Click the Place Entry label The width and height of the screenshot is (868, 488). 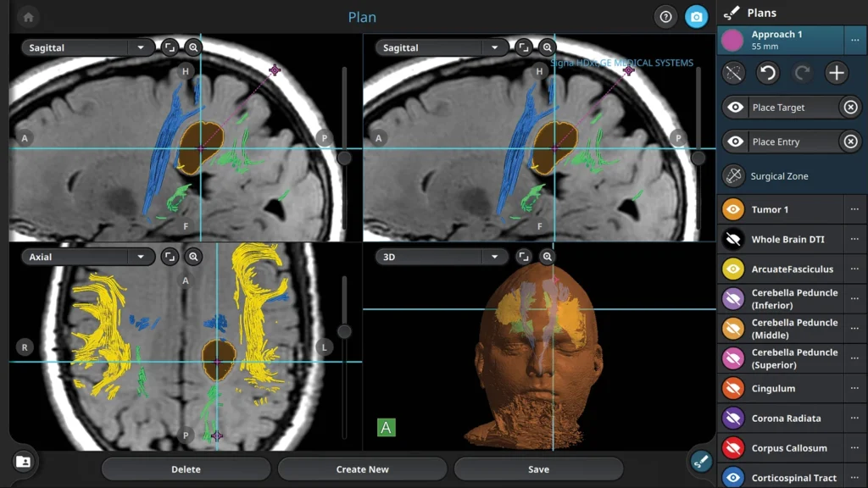[x=776, y=141]
